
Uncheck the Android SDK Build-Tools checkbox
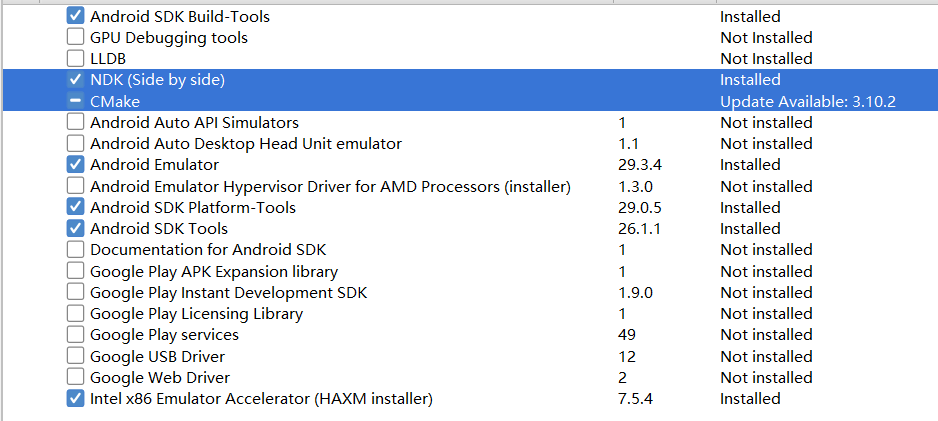75,16
